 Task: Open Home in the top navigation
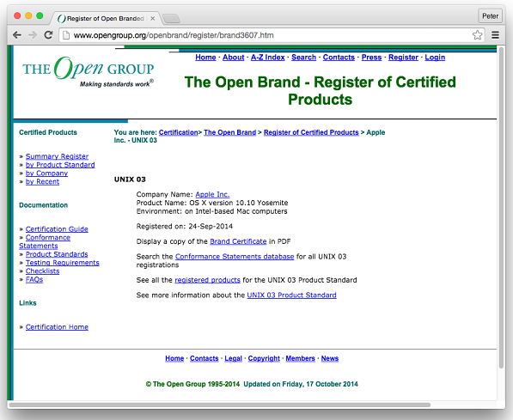(205, 58)
